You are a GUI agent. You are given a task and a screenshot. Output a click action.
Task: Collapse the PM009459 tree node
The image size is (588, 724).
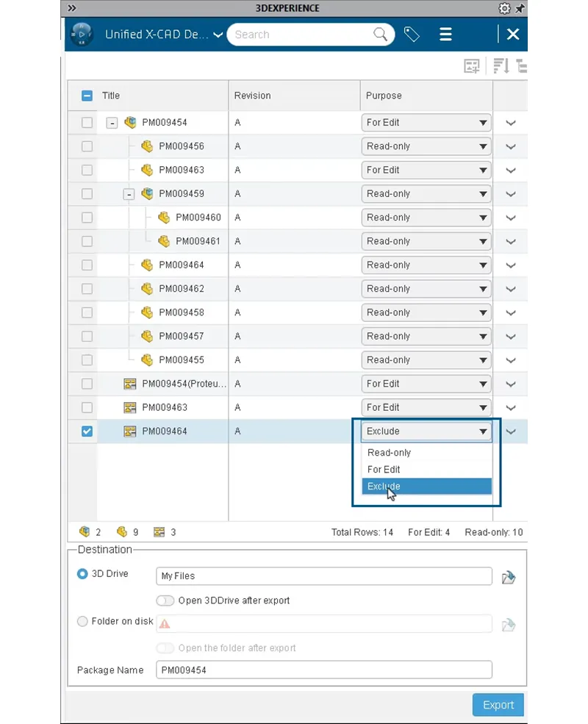(129, 194)
